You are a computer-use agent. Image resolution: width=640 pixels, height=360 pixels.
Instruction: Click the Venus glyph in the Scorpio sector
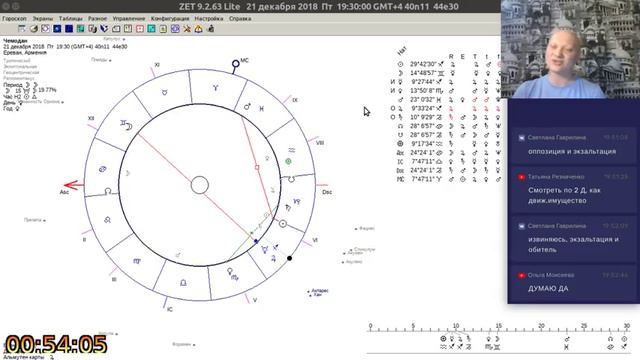(230, 271)
